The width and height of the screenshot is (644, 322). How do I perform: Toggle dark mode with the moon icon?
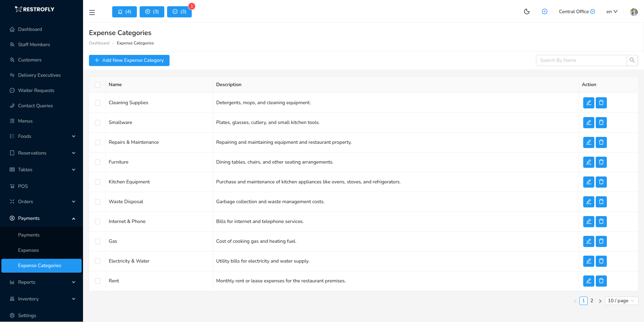[527, 11]
